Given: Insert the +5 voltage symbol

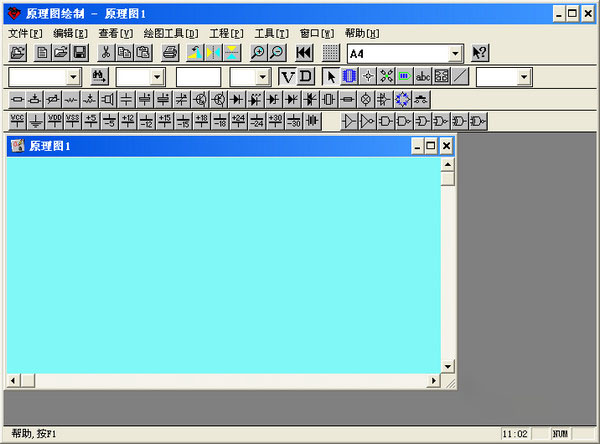Looking at the screenshot, I should pos(91,121).
